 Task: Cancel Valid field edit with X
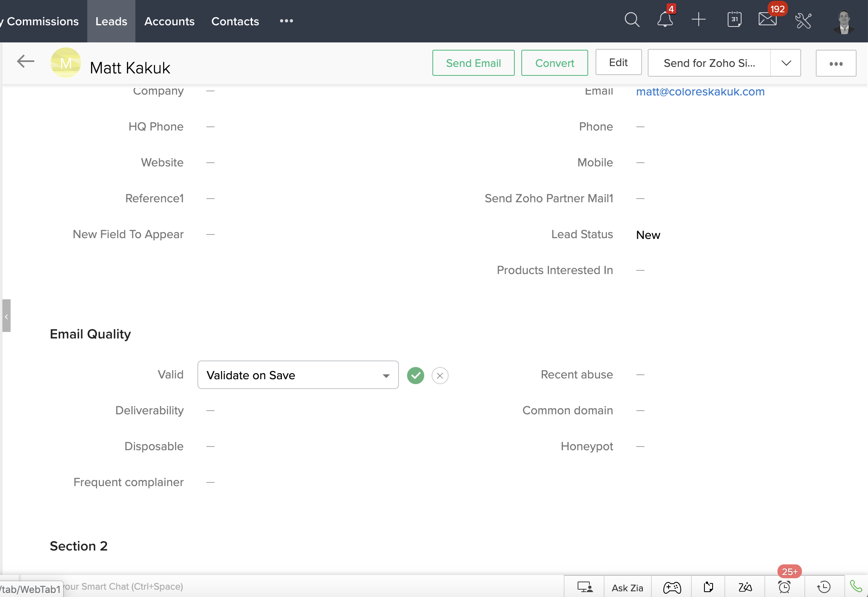point(440,376)
